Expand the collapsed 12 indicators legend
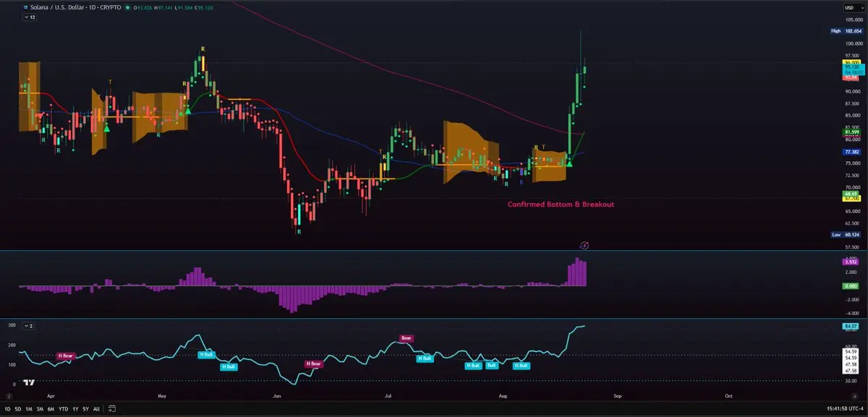This screenshot has height=417, width=868. pyautogui.click(x=29, y=17)
